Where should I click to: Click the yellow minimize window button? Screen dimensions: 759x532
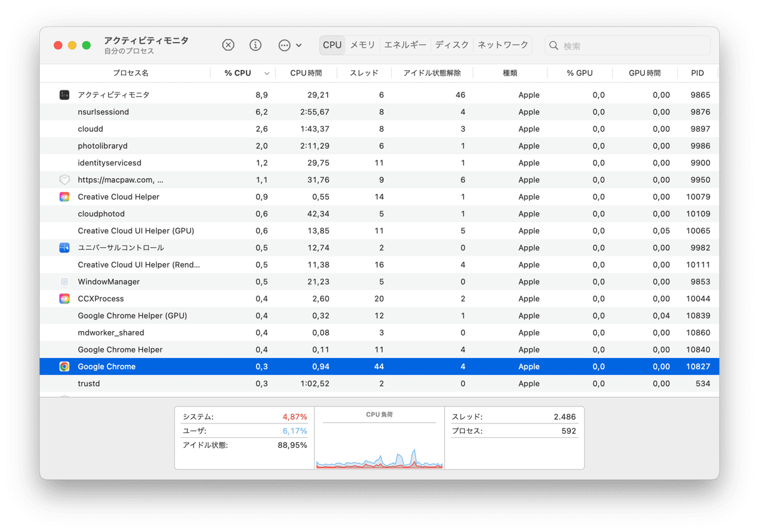(72, 45)
